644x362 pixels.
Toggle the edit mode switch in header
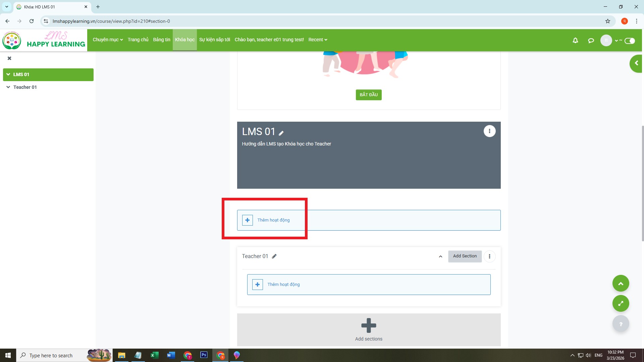pos(630,41)
